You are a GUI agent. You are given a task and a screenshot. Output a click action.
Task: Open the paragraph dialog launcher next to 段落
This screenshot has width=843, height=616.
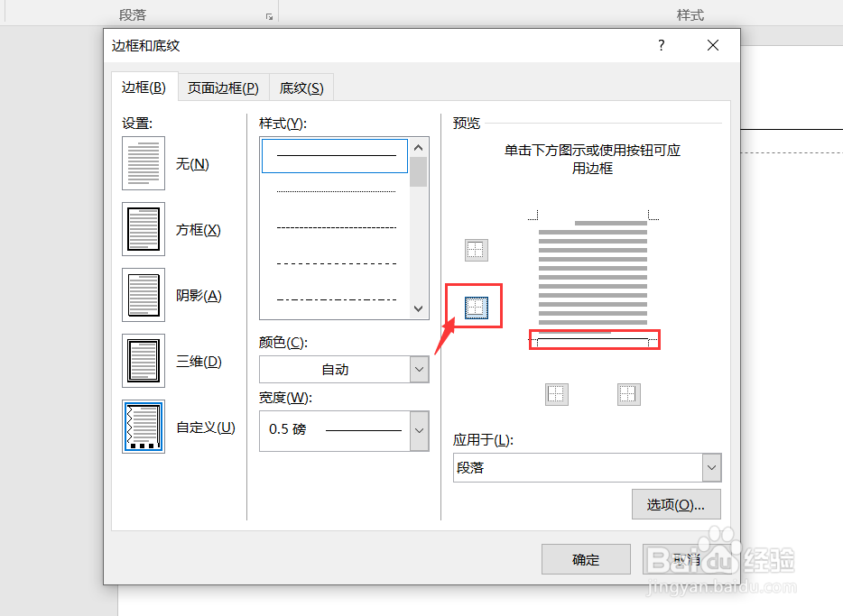(269, 16)
